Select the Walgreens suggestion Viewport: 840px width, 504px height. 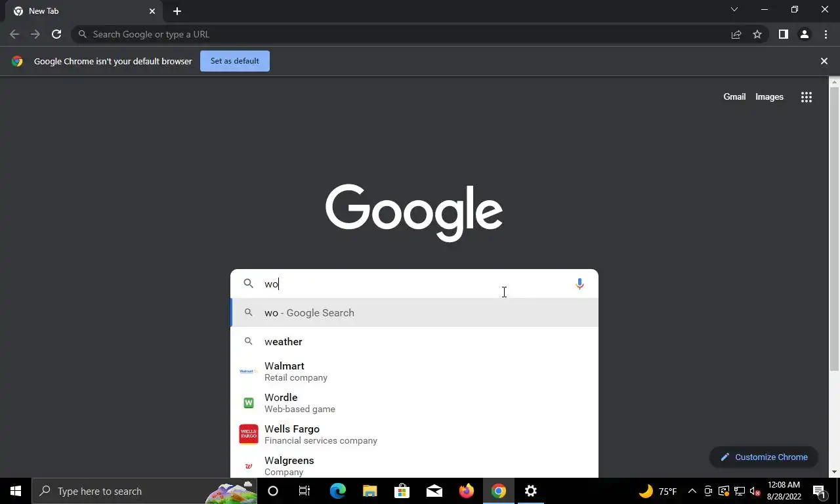click(x=414, y=465)
